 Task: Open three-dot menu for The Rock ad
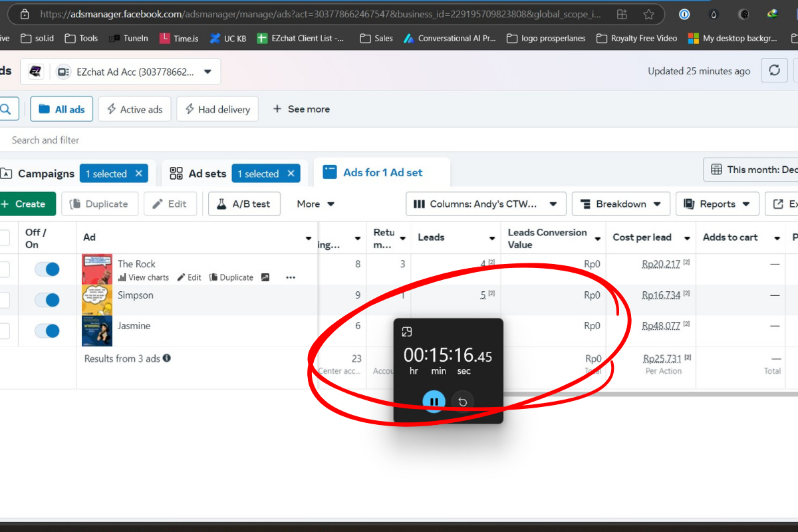(x=291, y=277)
